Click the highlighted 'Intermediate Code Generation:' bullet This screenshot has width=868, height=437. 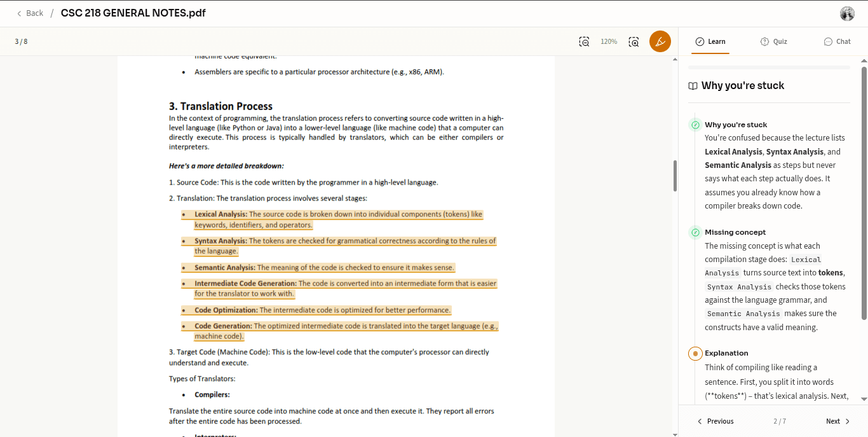tap(339, 288)
